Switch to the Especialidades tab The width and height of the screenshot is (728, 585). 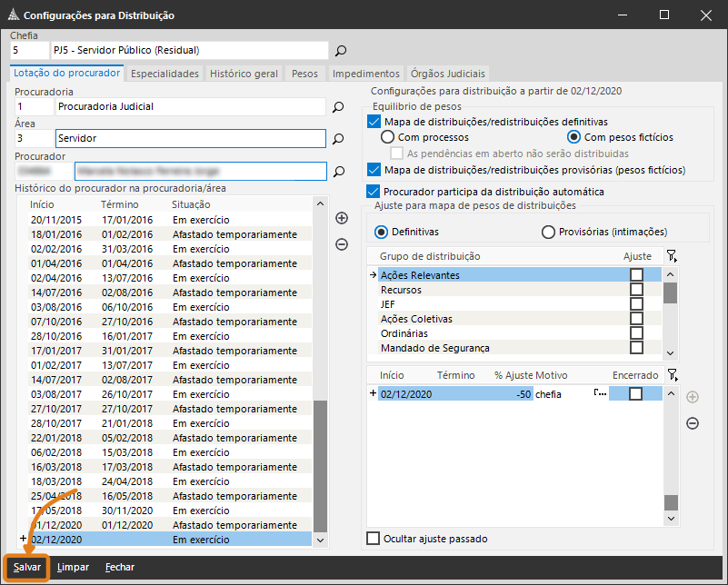pos(165,74)
